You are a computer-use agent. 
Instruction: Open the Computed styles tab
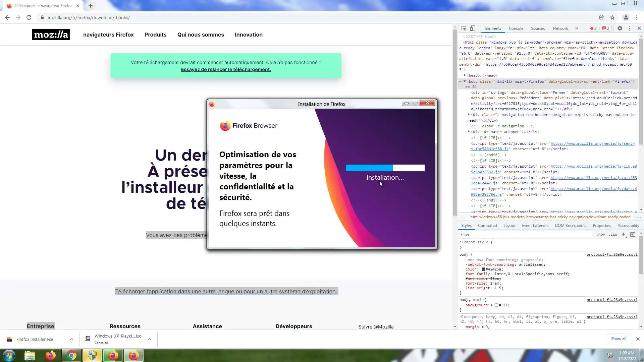click(487, 226)
